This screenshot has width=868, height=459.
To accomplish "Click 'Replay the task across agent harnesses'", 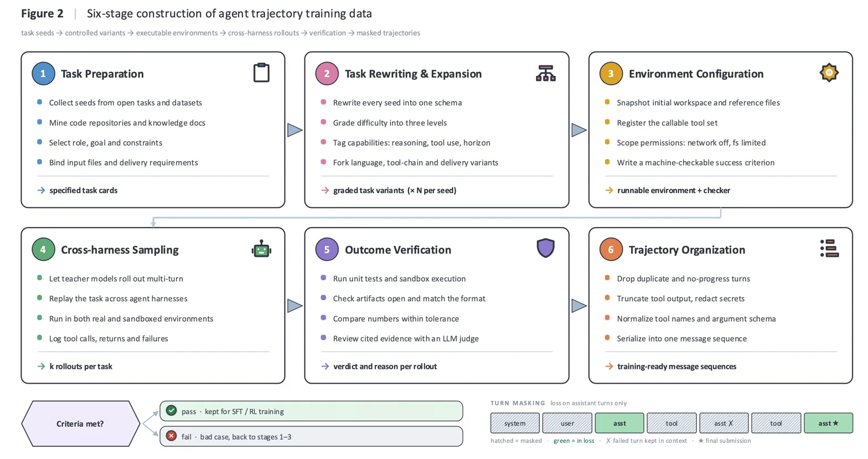I will tap(118, 298).
